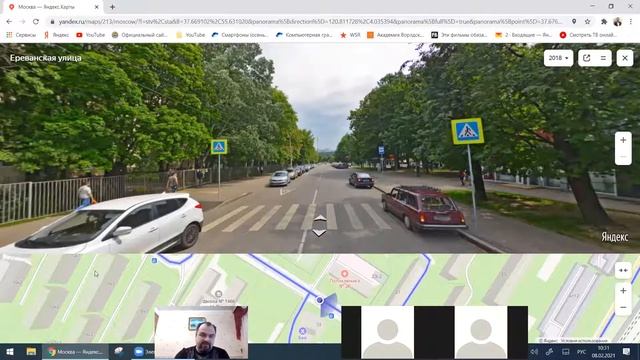This screenshot has height=360, width=640.
Task: Open the Windows notification center
Action: pos(627,351)
